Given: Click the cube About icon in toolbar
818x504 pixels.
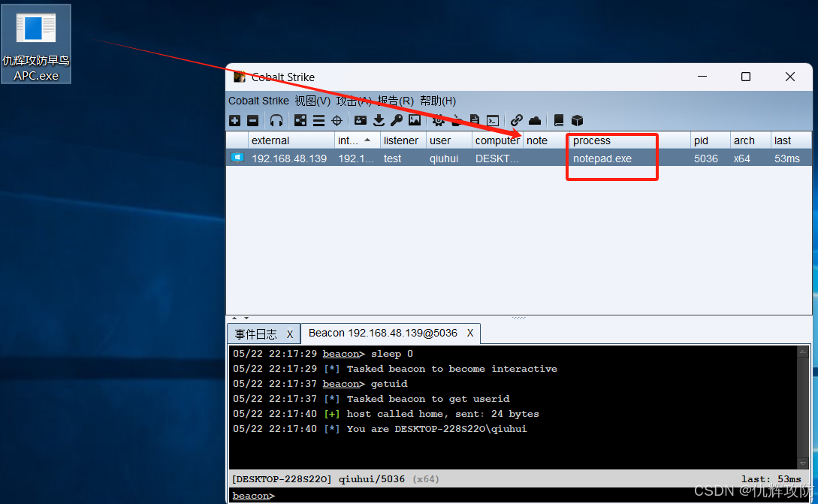Looking at the screenshot, I should pyautogui.click(x=577, y=120).
